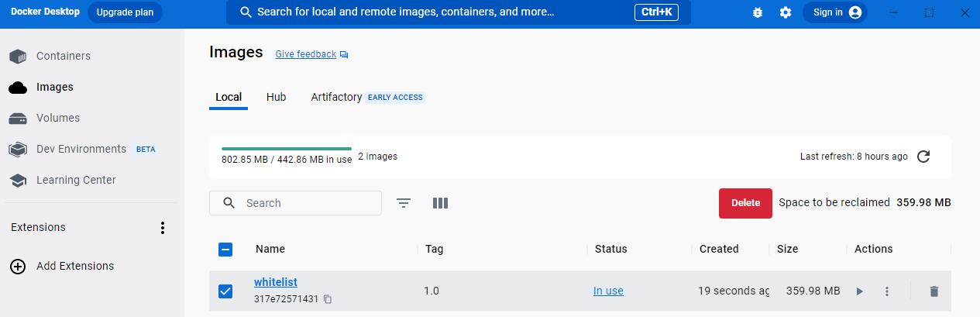Click the 359.98 MB size cell

[x=813, y=291]
